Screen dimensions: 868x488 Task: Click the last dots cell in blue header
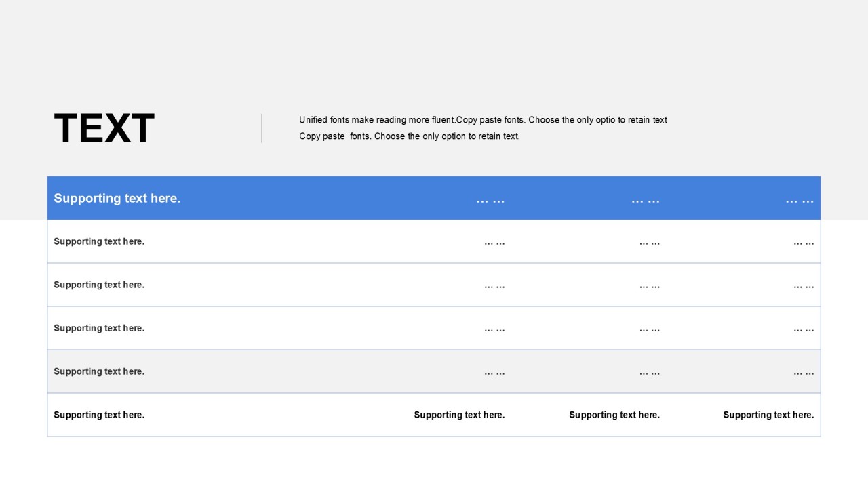[800, 199]
